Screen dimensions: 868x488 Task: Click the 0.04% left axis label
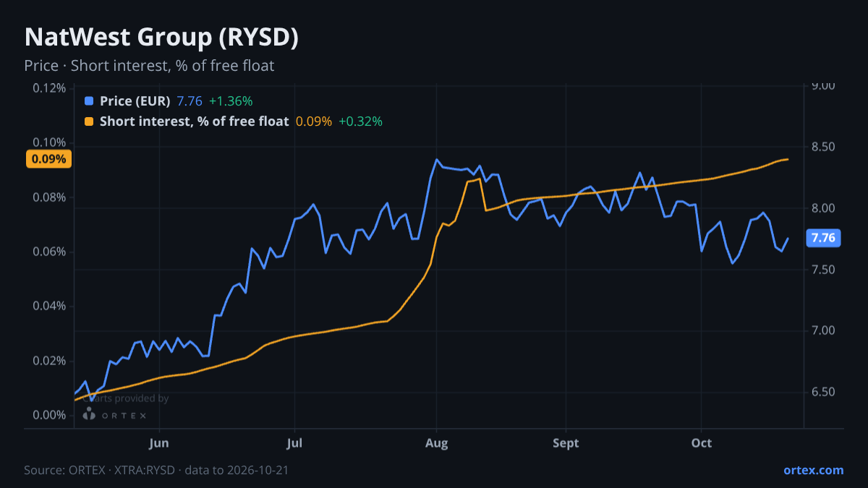pos(49,306)
